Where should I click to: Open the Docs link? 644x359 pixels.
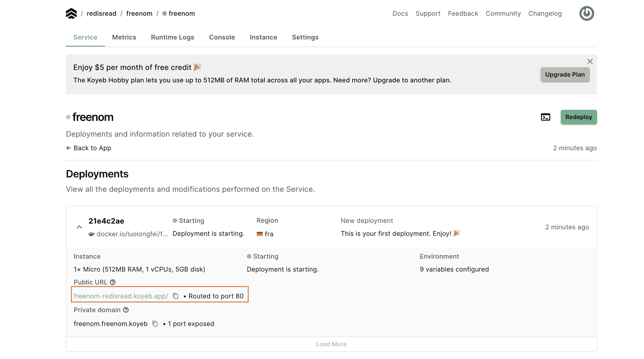(400, 14)
